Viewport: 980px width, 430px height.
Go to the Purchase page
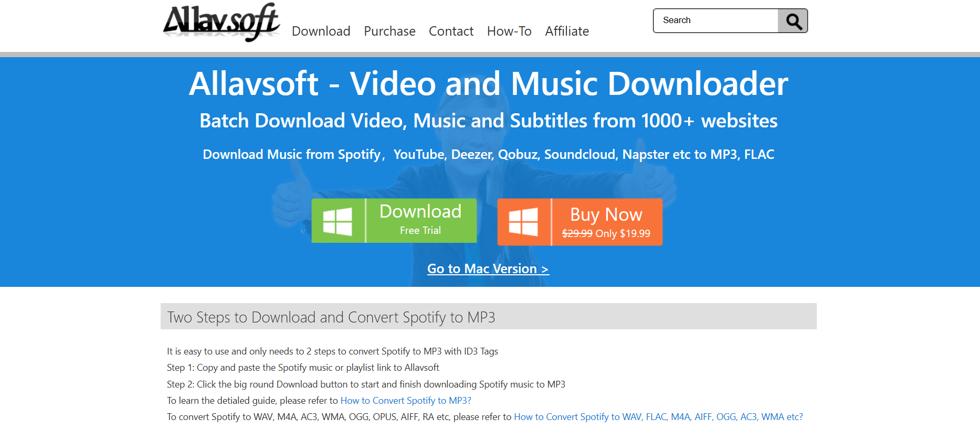coord(389,31)
